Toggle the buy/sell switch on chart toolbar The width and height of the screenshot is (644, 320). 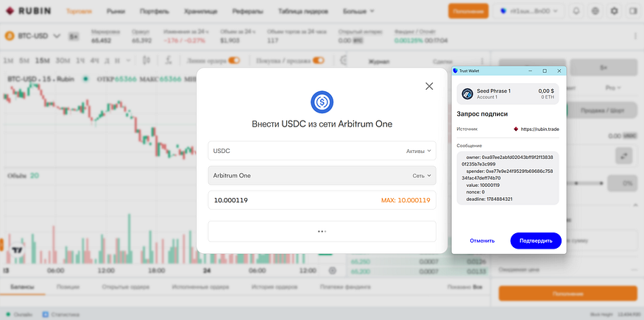tap(318, 61)
